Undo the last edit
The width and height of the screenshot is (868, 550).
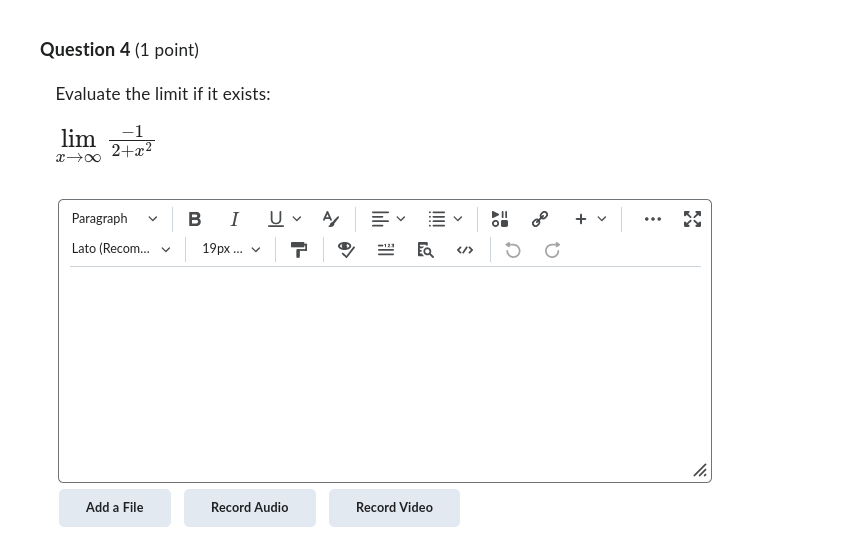(x=513, y=250)
